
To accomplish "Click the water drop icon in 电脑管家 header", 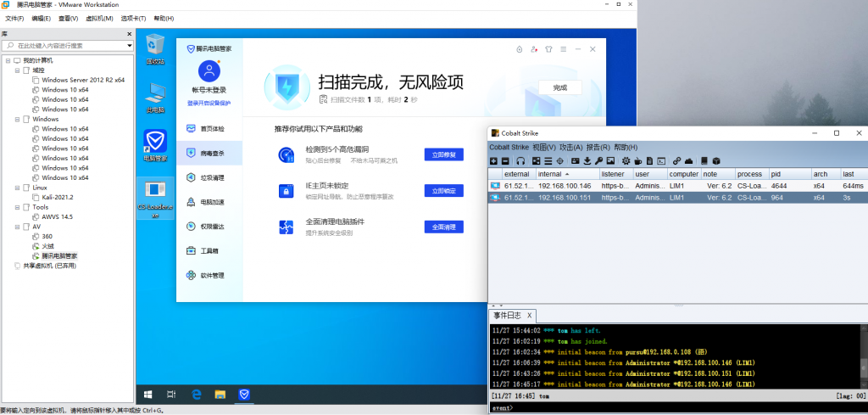I will point(520,49).
